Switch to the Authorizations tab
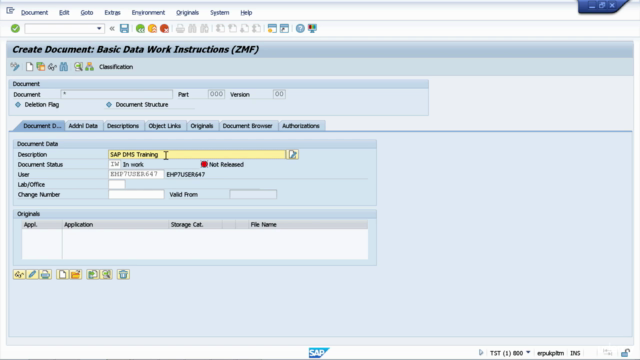The image size is (640, 360). click(301, 126)
